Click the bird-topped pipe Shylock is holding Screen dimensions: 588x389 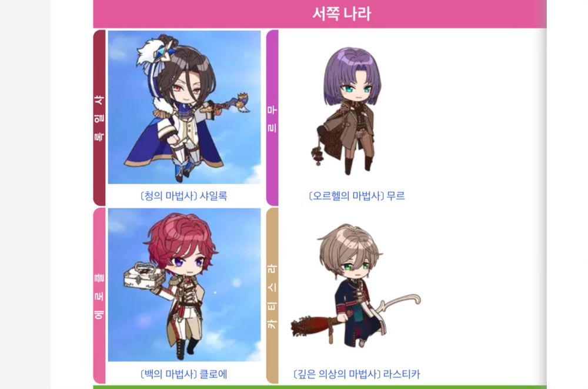(225, 104)
